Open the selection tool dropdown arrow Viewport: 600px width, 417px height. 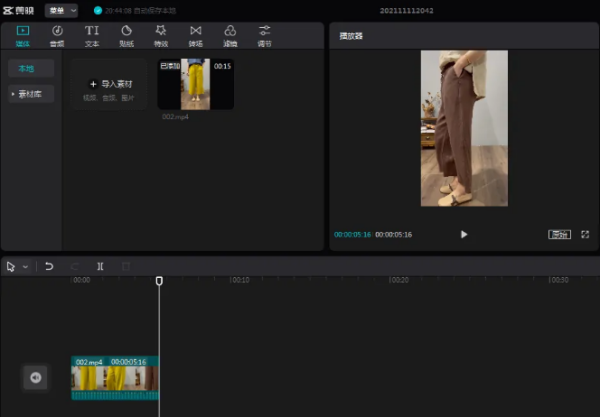tap(25, 267)
